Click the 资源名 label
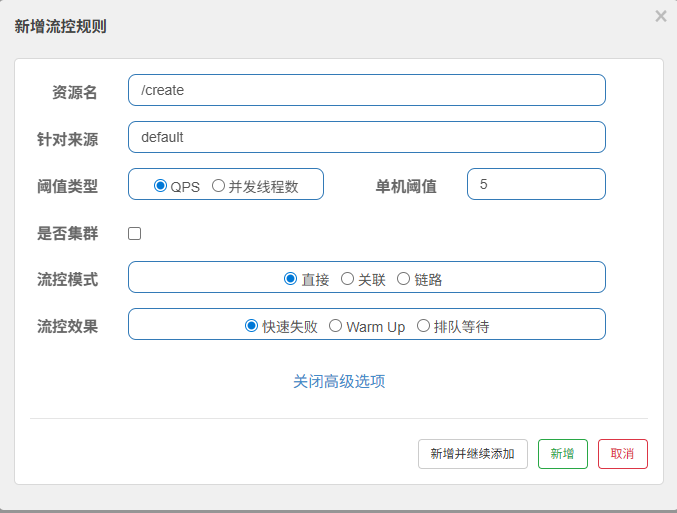677x513 pixels. (x=75, y=92)
